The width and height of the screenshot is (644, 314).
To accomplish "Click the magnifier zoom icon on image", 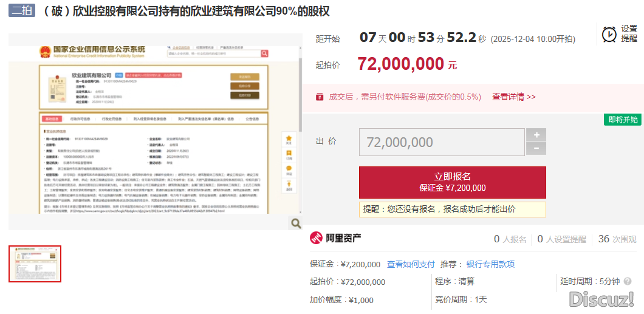I will [x=296, y=223].
